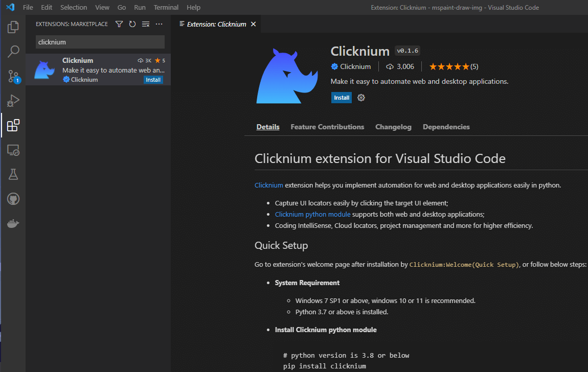Screen dimensions: 588x372
Task: Open Source Control view with badge
Action: pyautogui.click(x=13, y=77)
